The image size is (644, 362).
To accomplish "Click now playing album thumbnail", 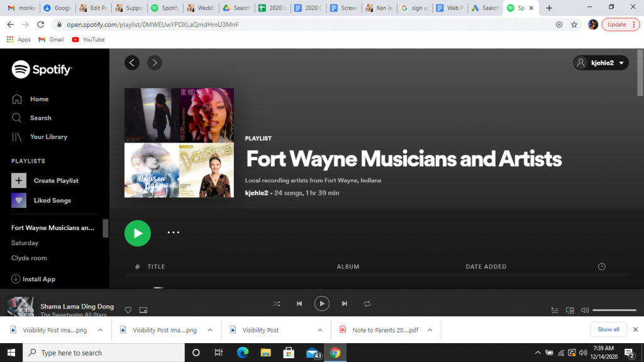I will point(21,307).
